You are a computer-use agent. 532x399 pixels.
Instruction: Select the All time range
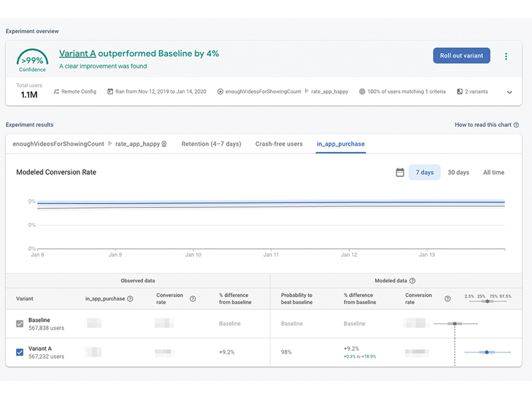tap(493, 172)
